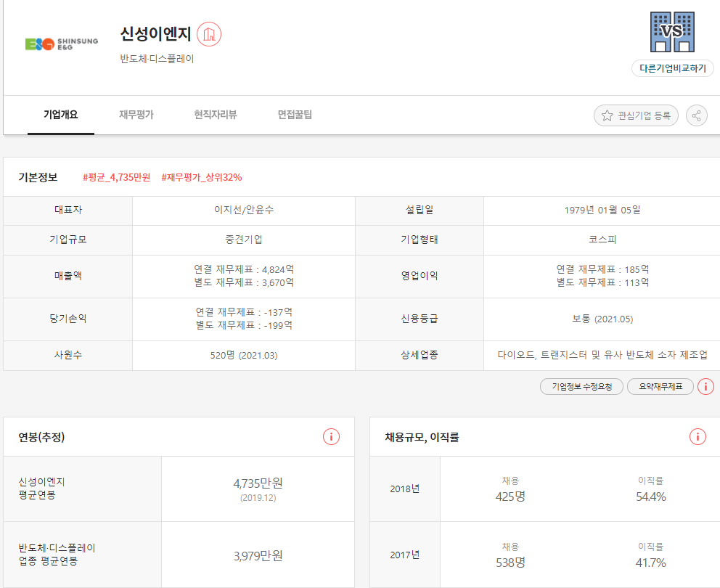
Task: Click the 반도체·디스플레이 업종 평균연봉 label
Action: pyautogui.click(x=57, y=555)
